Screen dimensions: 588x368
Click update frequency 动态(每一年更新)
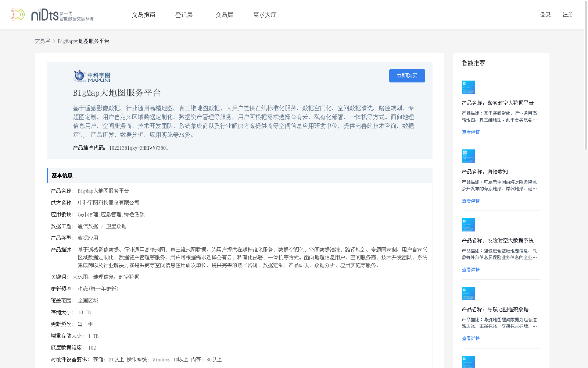point(98,289)
